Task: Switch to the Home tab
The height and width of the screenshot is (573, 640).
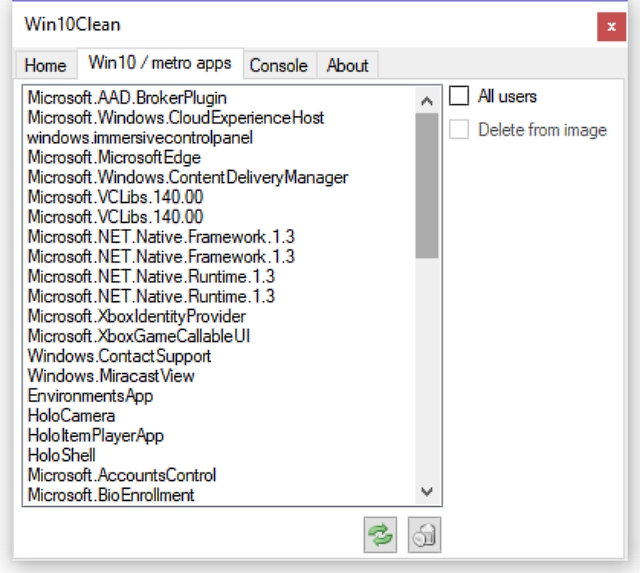Action: (x=46, y=65)
